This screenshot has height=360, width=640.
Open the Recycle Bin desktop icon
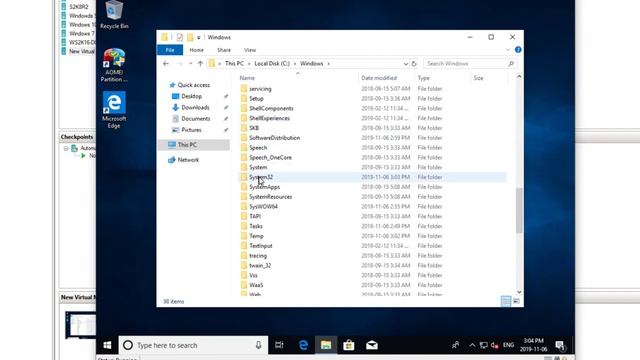(114, 15)
